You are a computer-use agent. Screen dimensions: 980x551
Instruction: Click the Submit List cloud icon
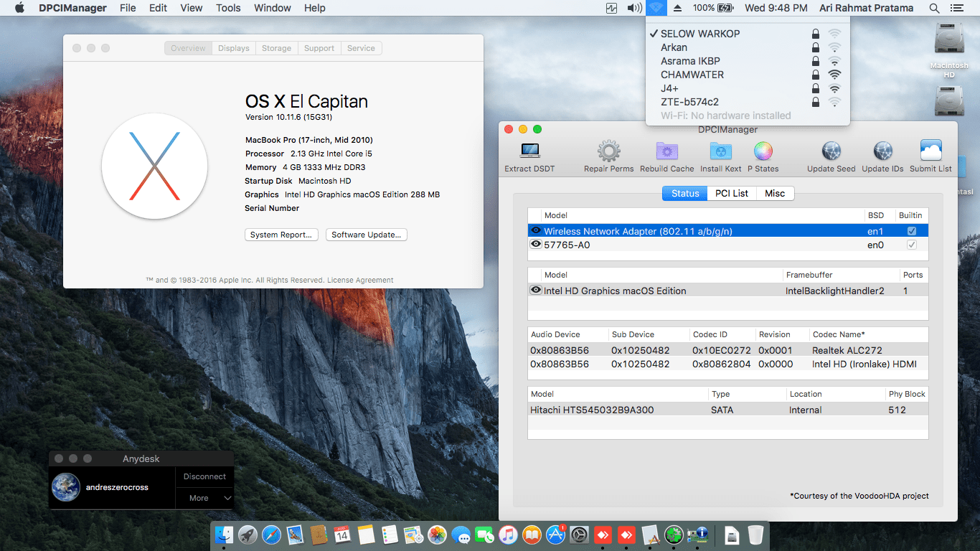pyautogui.click(x=930, y=151)
